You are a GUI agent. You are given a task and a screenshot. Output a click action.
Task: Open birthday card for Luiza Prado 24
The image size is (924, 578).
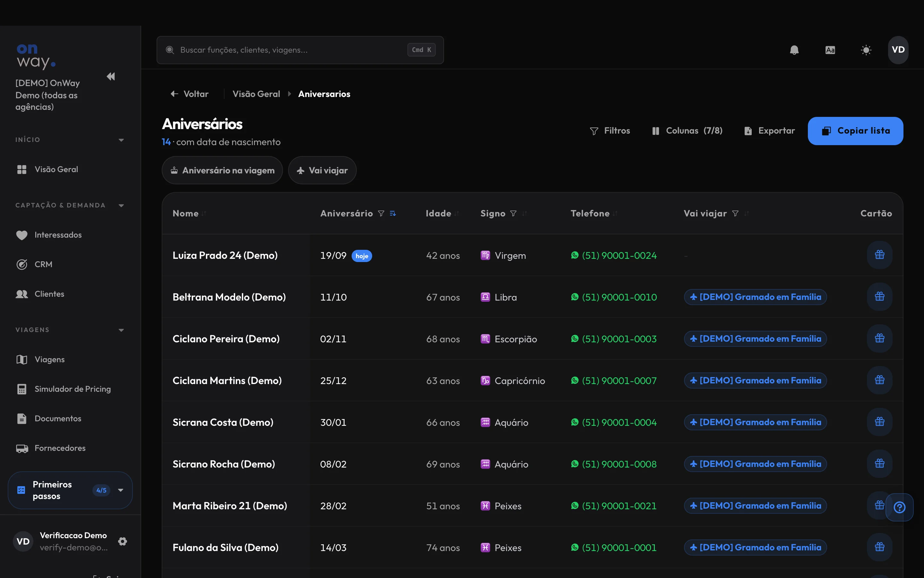coord(879,255)
